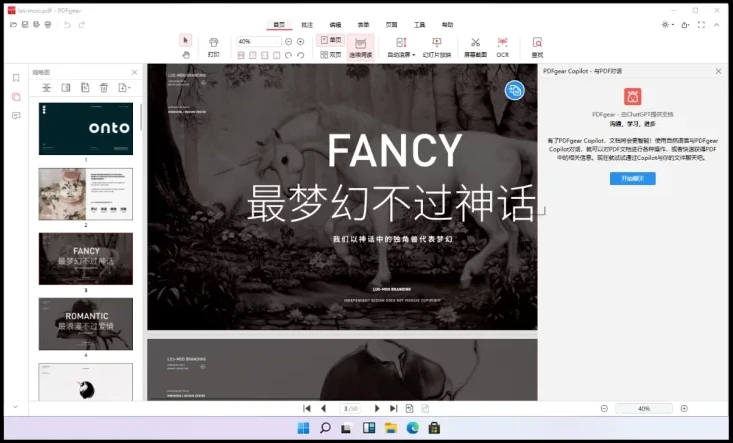Save the document

tap(25, 25)
